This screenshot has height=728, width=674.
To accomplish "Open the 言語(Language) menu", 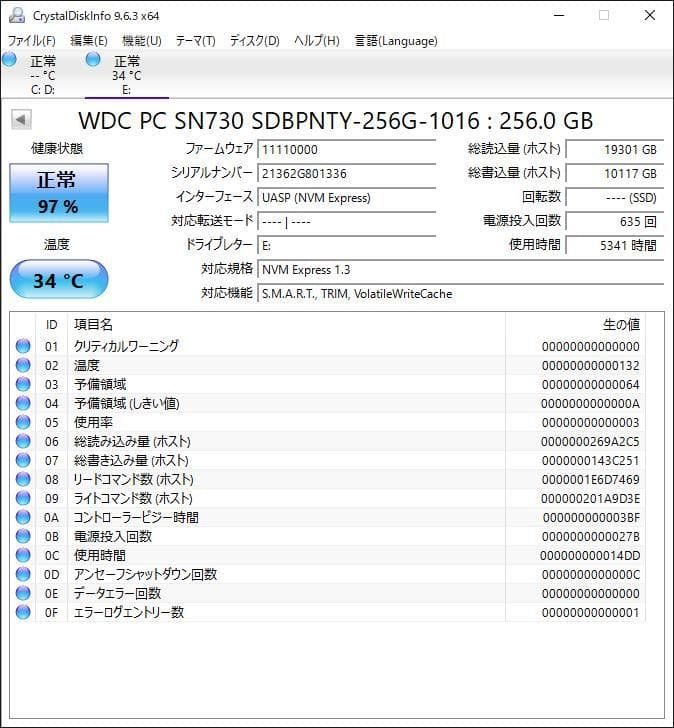I will [x=396, y=41].
